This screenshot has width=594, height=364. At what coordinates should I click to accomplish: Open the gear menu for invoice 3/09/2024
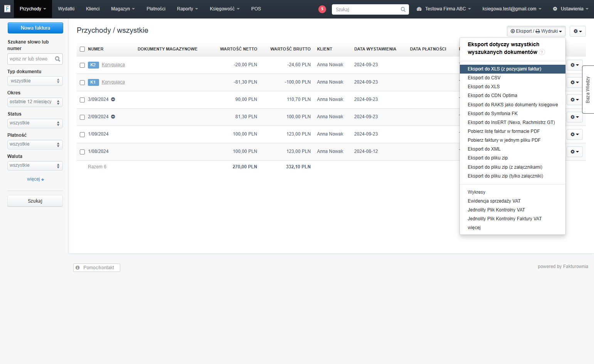[574, 100]
